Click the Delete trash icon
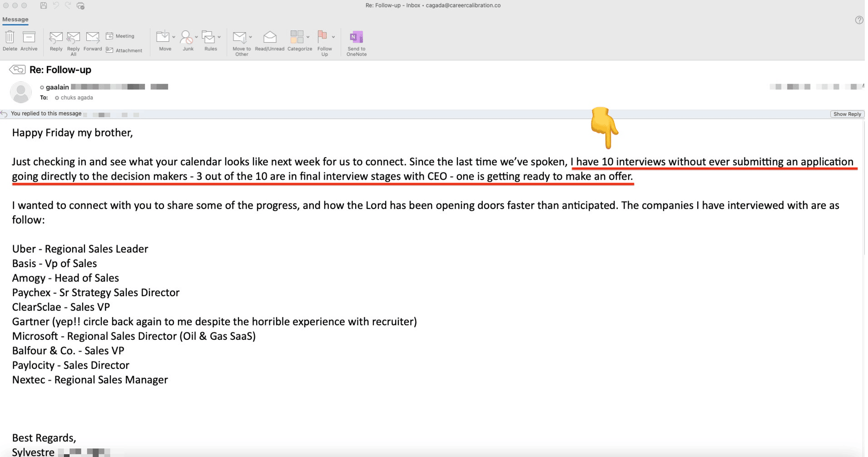Image resolution: width=868 pixels, height=457 pixels. (x=10, y=37)
